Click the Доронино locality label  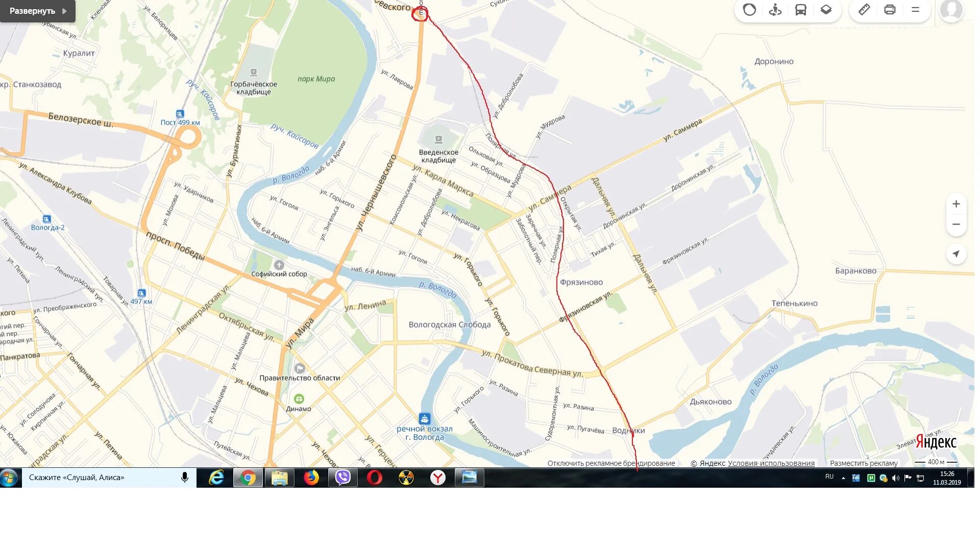774,62
